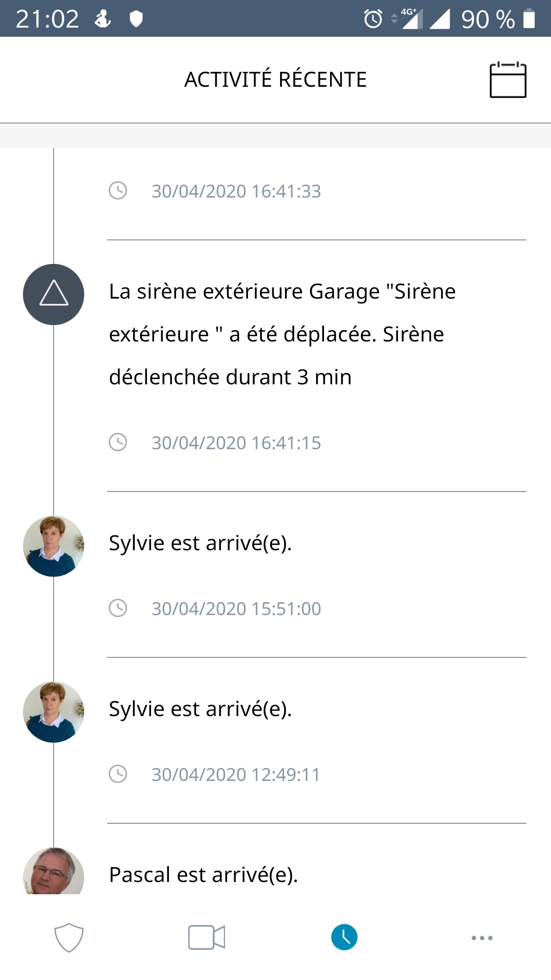Tap the battery indicator in status bar
The image size is (551, 980).
529,19
